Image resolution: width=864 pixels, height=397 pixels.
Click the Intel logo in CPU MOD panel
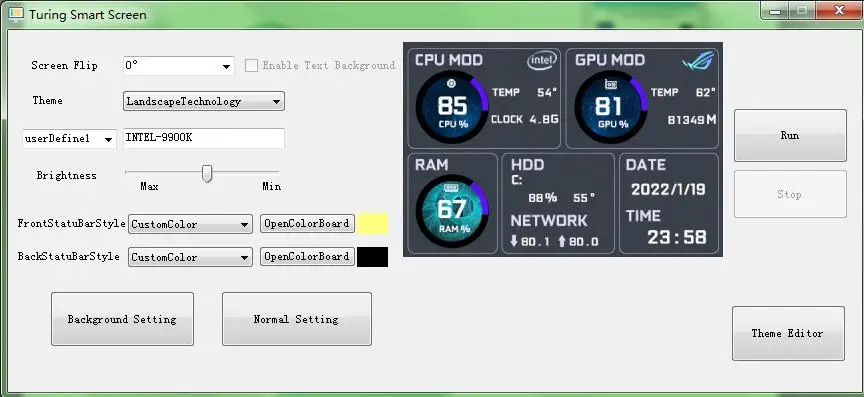542,61
